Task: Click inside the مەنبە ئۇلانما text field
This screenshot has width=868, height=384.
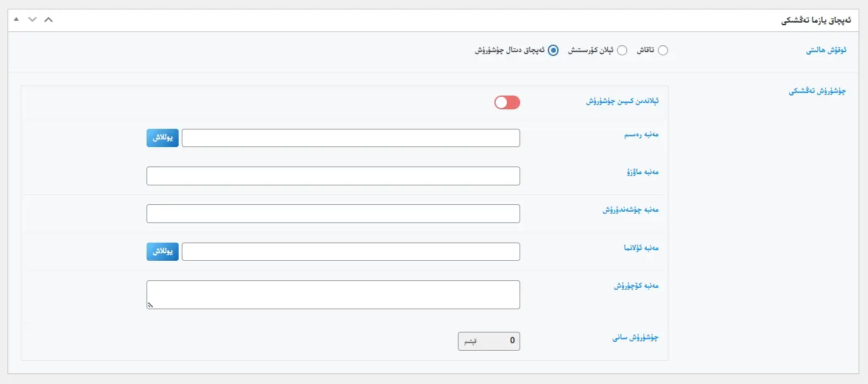Action: (350, 251)
